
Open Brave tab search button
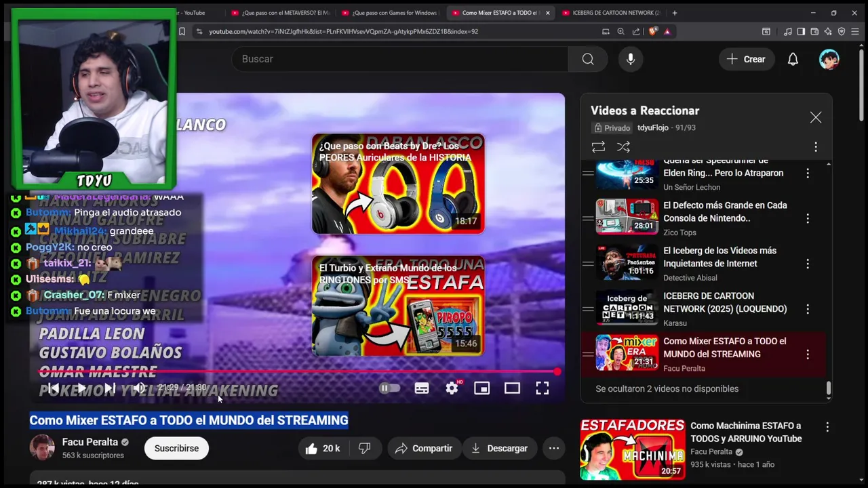tap(766, 31)
